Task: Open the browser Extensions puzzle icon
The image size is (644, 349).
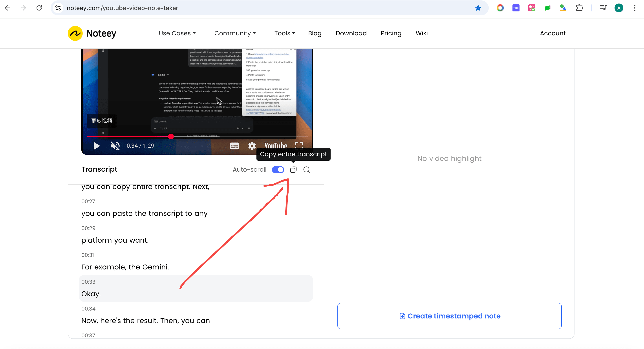Action: pos(580,8)
